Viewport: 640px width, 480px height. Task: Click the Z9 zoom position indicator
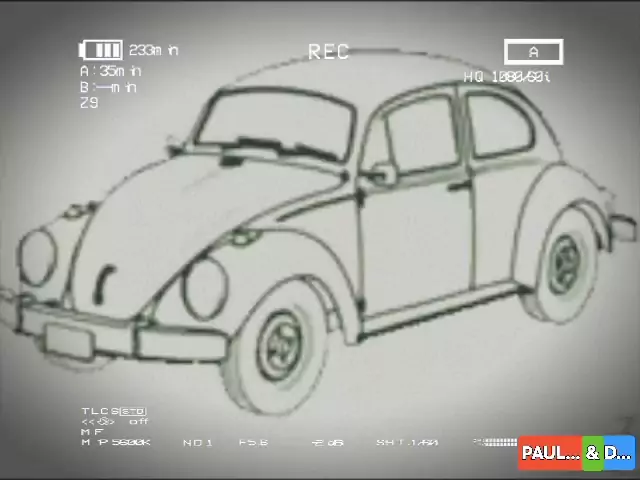[89, 102]
